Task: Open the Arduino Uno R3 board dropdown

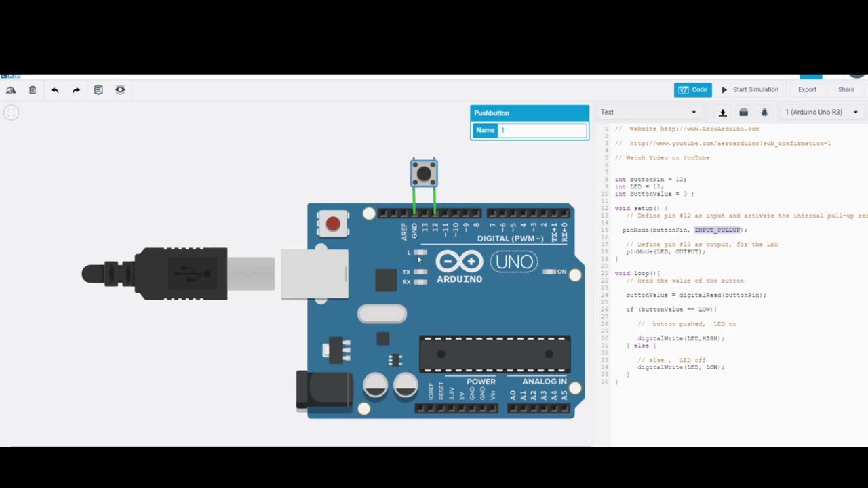Action: coord(821,113)
